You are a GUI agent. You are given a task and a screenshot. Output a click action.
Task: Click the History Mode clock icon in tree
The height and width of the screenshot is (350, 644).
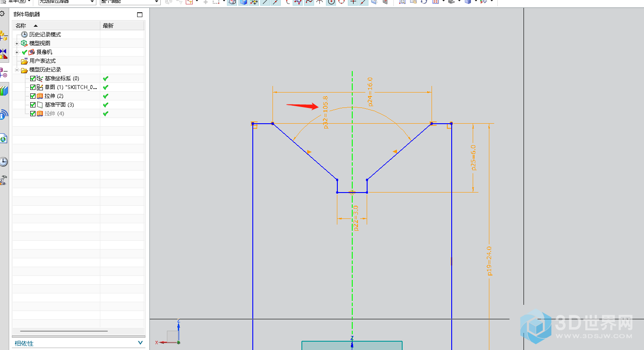[24, 34]
